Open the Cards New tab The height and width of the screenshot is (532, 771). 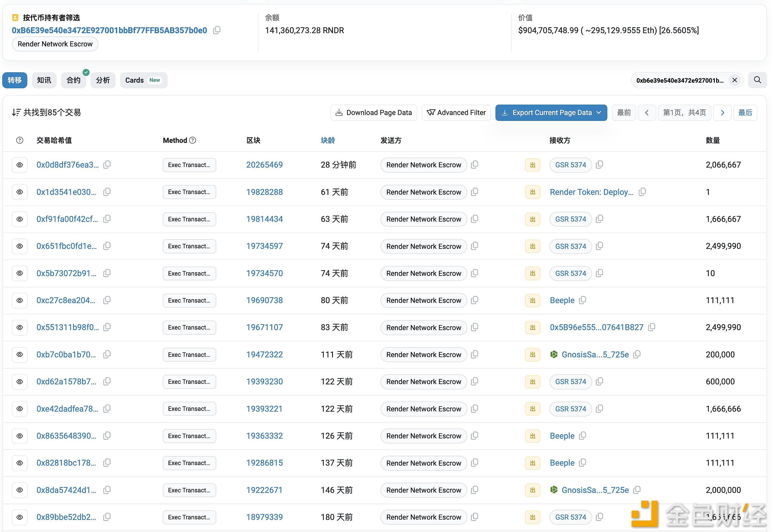click(x=143, y=80)
